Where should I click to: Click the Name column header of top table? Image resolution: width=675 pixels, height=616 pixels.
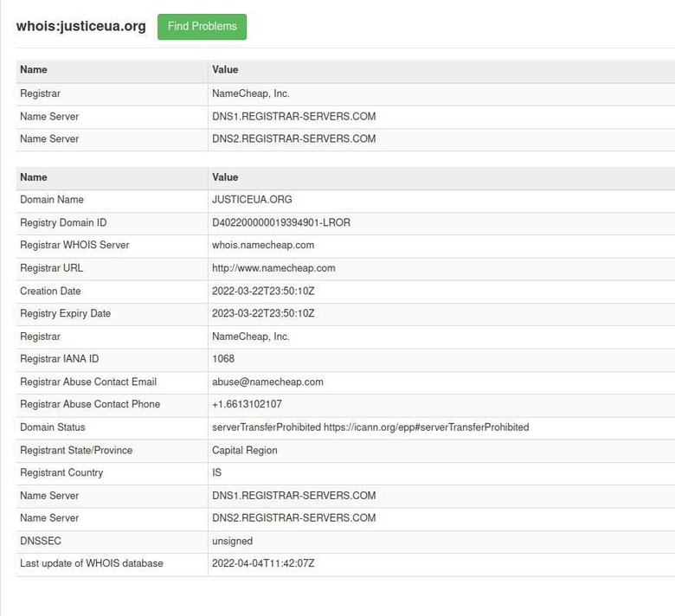[34, 69]
